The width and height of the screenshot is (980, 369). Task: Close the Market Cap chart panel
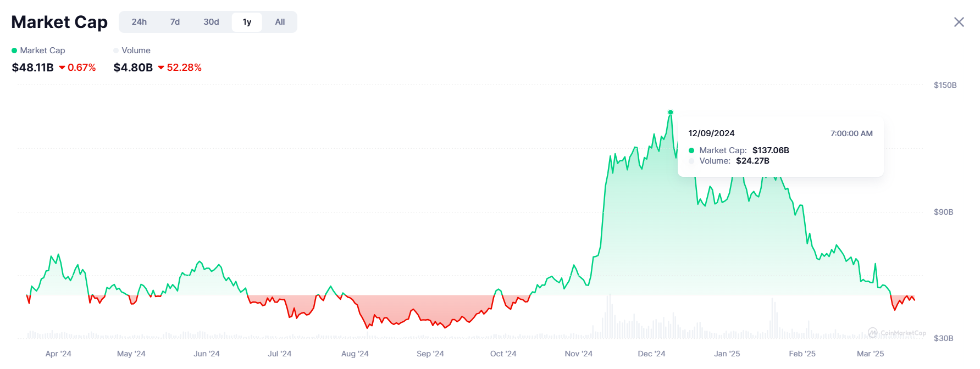point(959,22)
